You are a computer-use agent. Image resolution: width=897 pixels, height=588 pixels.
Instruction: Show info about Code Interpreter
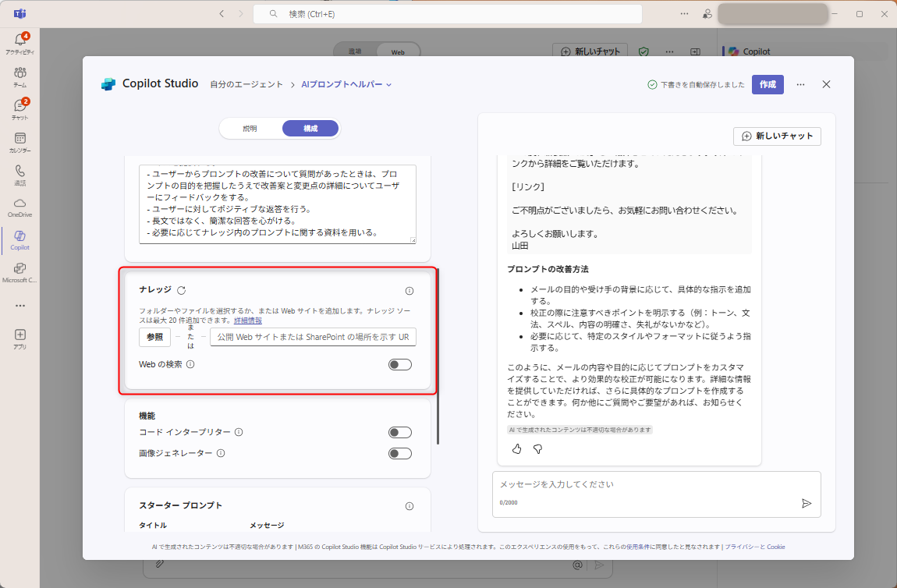point(239,432)
